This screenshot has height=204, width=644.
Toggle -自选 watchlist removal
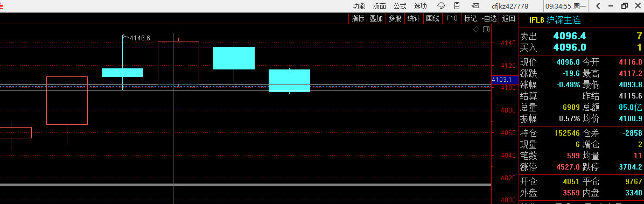click(489, 18)
